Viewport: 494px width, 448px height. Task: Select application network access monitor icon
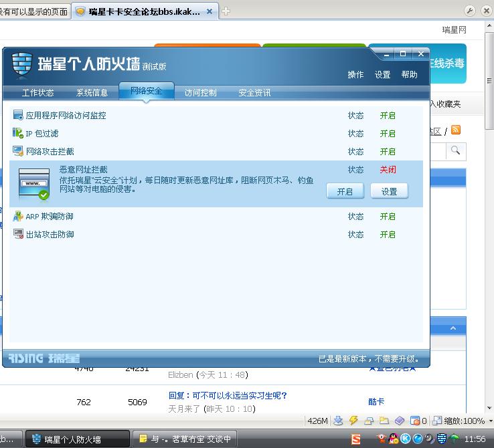pyautogui.click(x=18, y=115)
